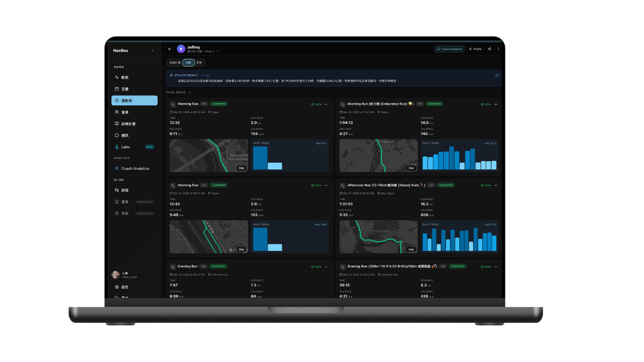
Task: Click the 300m*10 Evening Run activity icon
Action: click(x=342, y=267)
